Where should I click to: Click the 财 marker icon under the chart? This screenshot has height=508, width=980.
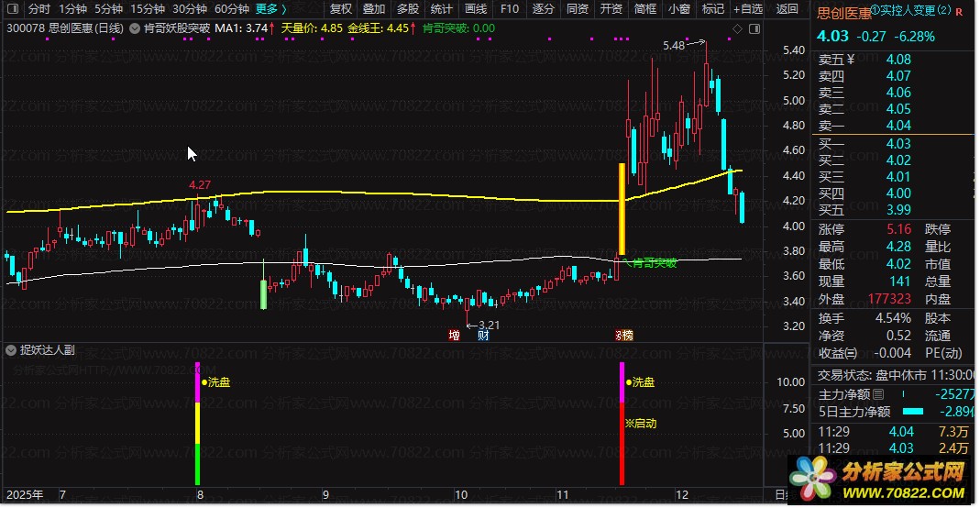pos(483,336)
